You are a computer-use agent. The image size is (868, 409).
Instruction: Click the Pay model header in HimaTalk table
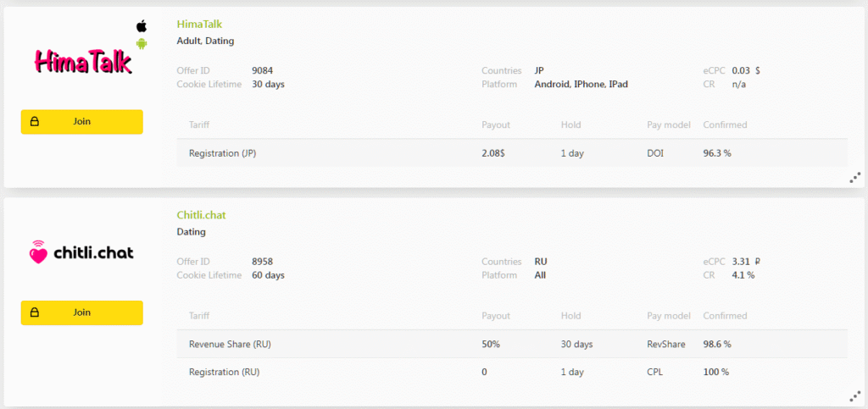(x=669, y=125)
